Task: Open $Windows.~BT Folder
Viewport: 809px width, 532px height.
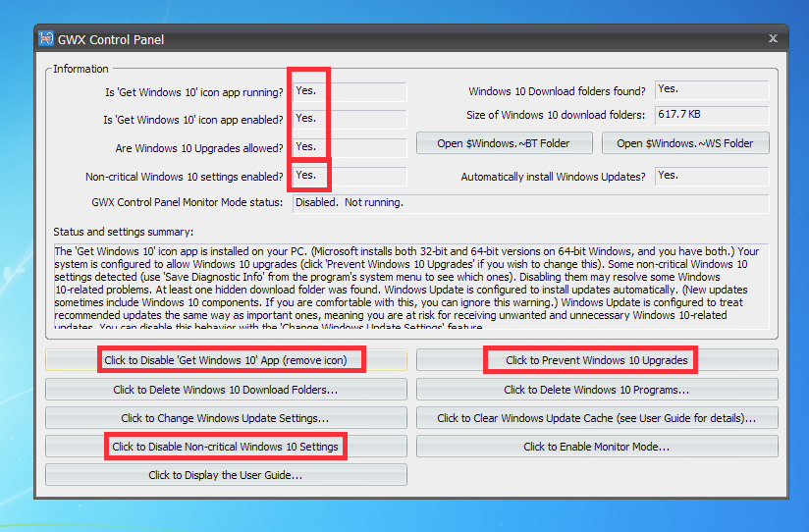Action: (x=504, y=143)
